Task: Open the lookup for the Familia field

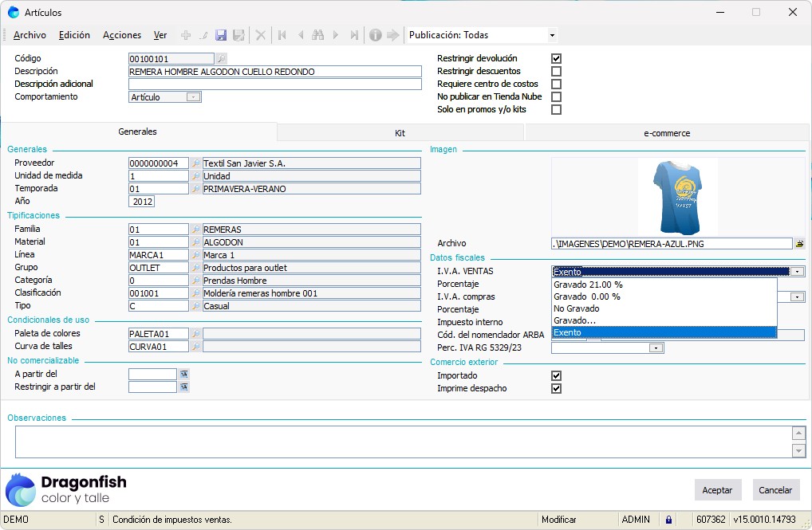Action: coord(195,230)
